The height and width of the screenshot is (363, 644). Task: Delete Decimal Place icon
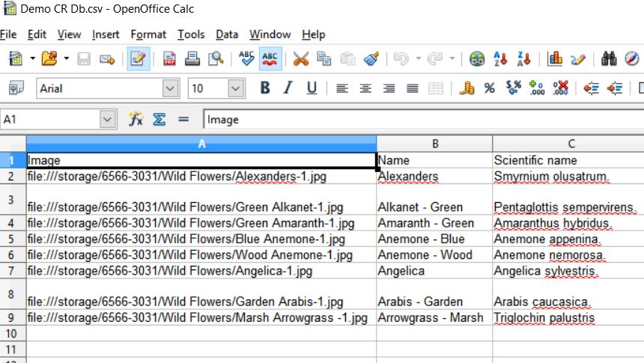[x=560, y=88]
